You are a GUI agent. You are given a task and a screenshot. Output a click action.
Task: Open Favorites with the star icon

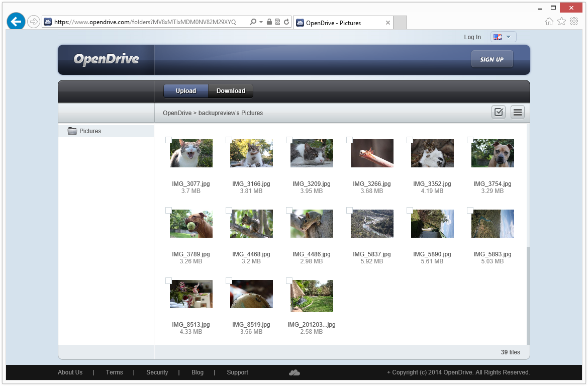tap(561, 22)
